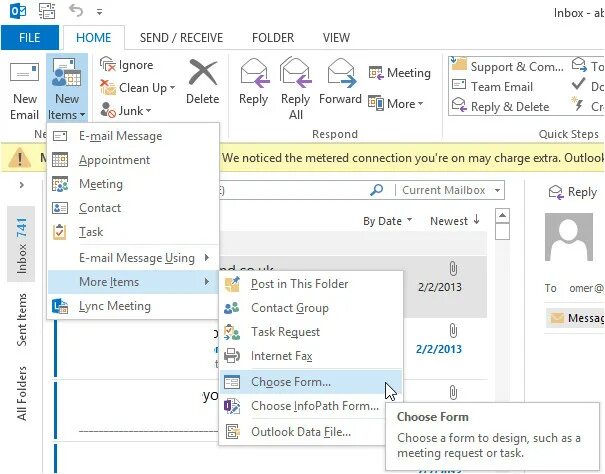Viewport: 605px width, 474px height.
Task: Switch to the SEND / RECEIVE tab
Action: (181, 37)
